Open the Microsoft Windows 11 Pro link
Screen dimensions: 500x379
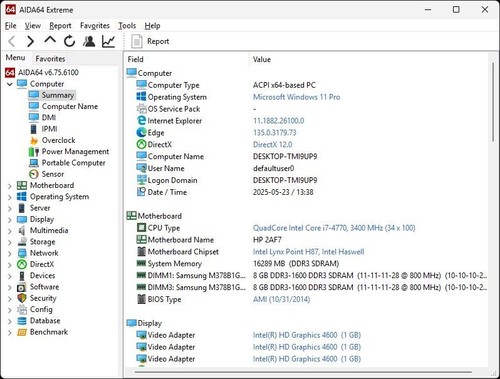pos(296,97)
